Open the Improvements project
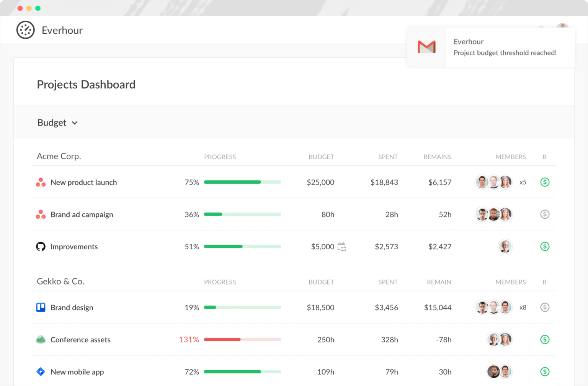This screenshot has height=386, width=588. pyautogui.click(x=74, y=247)
